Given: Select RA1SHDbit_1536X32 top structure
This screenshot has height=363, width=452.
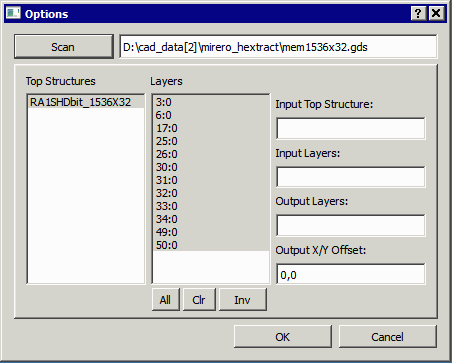Looking at the screenshot, I should point(86,102).
